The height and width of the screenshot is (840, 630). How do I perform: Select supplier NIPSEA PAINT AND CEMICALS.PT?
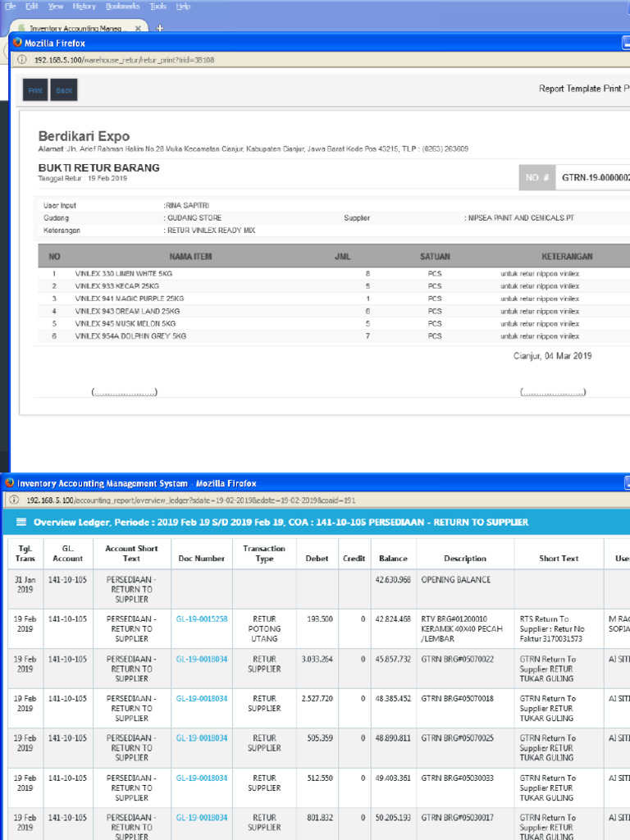[x=521, y=218]
